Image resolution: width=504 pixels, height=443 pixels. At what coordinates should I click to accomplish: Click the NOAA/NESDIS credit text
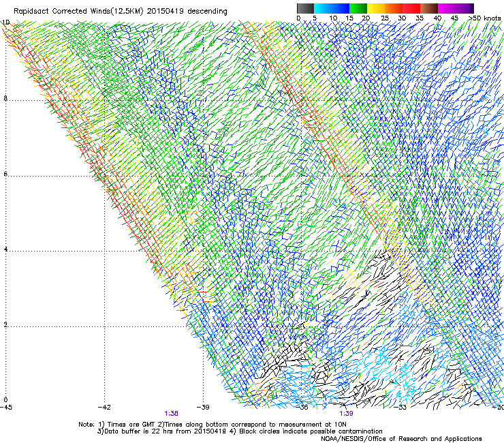401,439
